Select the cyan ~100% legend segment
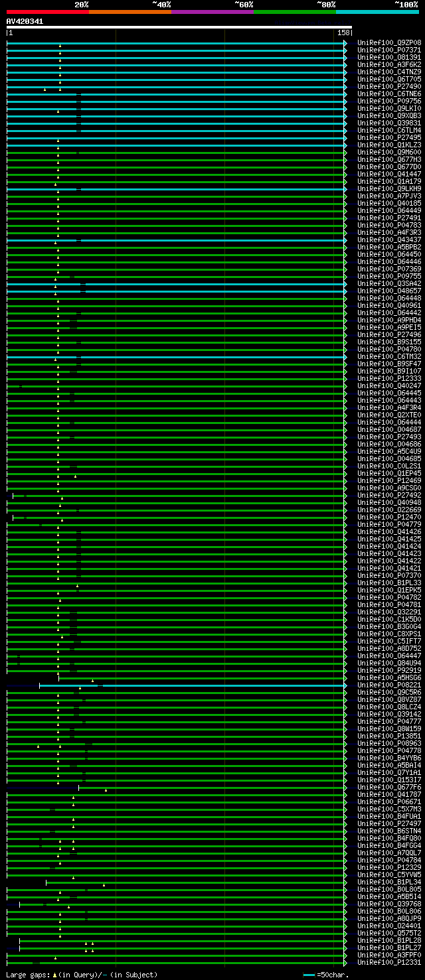 (x=377, y=12)
